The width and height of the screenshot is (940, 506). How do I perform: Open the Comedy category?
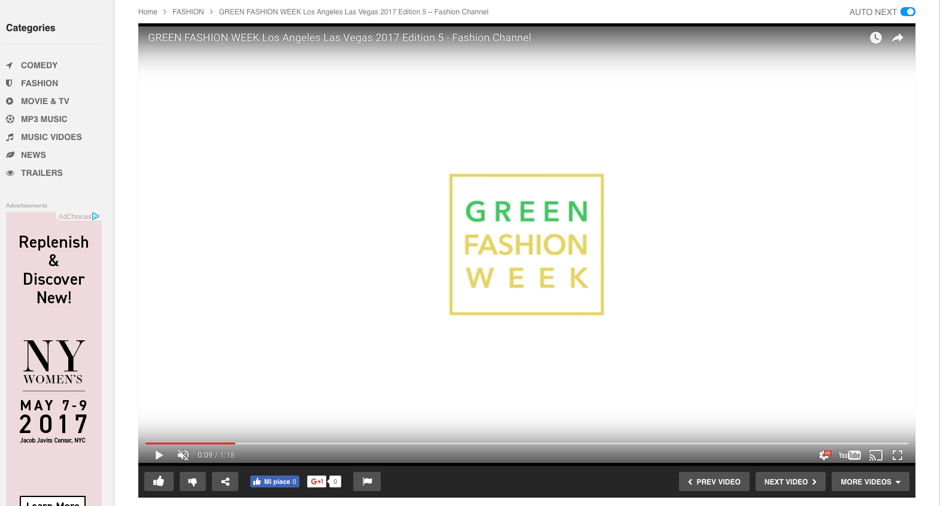click(x=39, y=65)
